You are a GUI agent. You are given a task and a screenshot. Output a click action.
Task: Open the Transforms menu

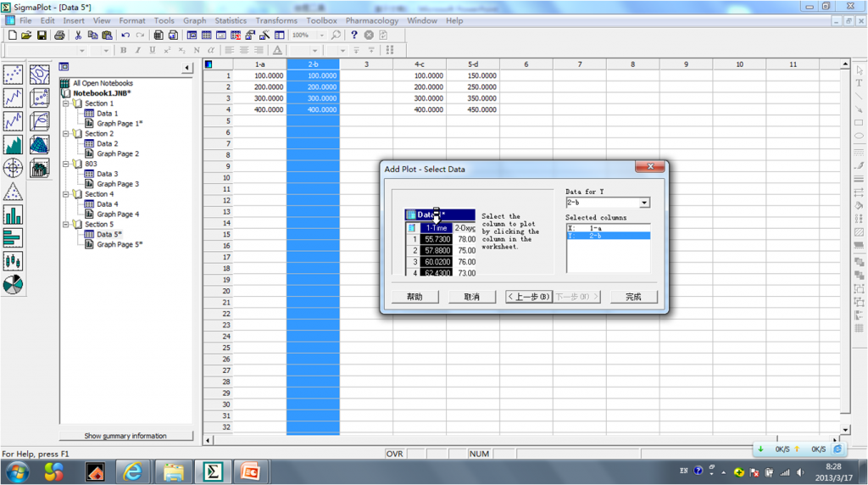[x=276, y=20]
